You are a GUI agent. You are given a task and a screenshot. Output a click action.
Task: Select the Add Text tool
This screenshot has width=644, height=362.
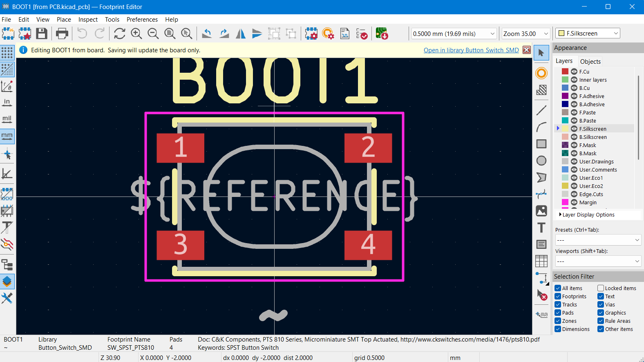point(541,228)
